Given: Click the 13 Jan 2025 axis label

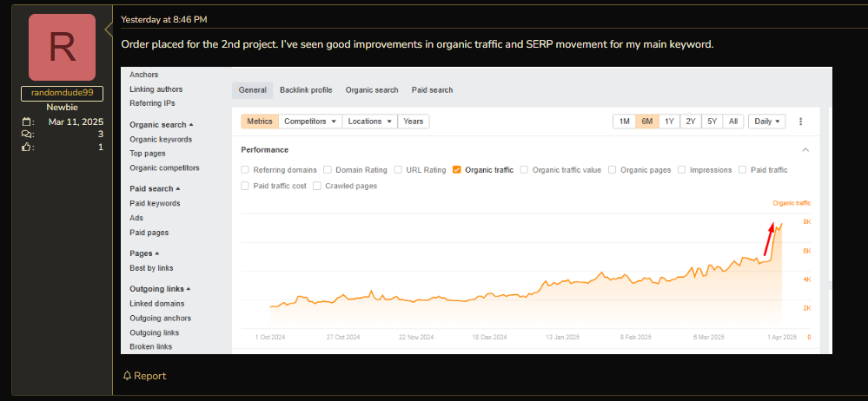Looking at the screenshot, I should pyautogui.click(x=562, y=337).
